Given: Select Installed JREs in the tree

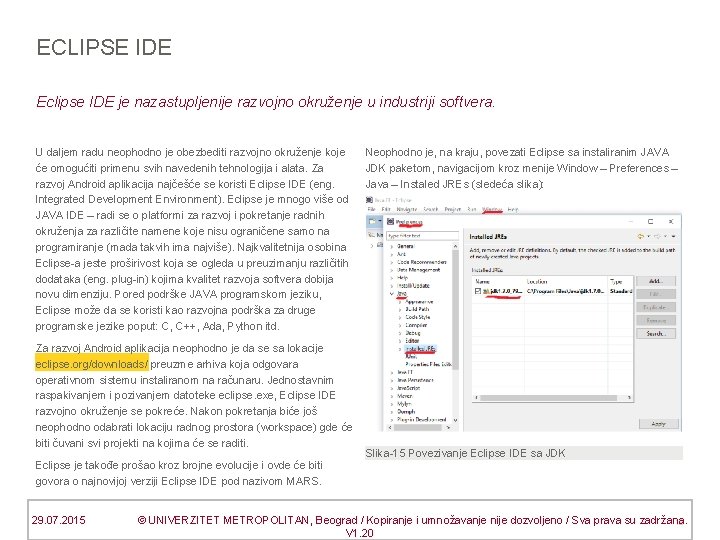Looking at the screenshot, I should 420,349.
